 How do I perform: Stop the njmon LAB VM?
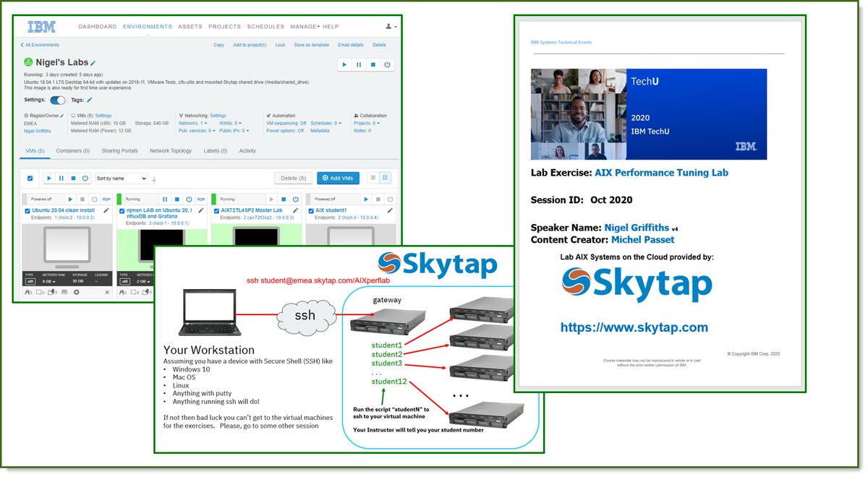pyautogui.click(x=176, y=199)
